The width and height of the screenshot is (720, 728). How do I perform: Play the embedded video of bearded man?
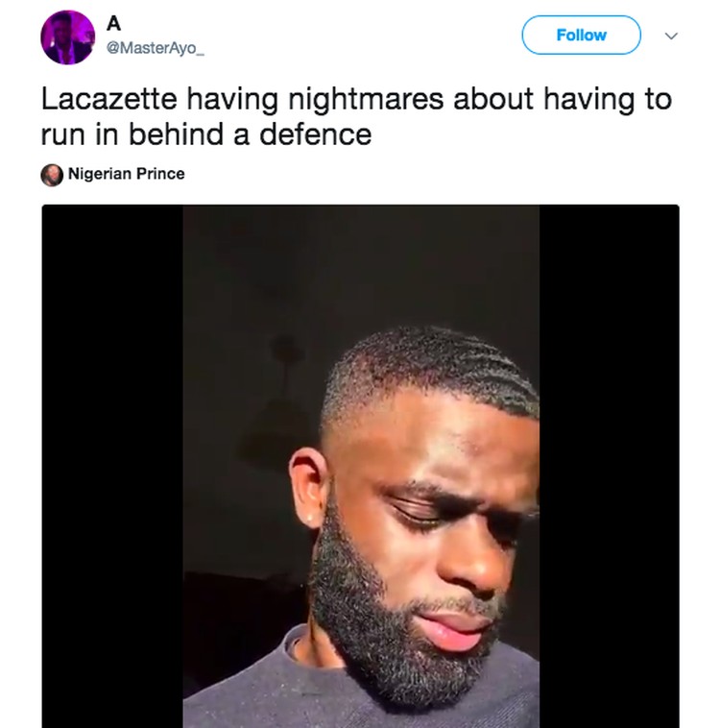click(361, 466)
